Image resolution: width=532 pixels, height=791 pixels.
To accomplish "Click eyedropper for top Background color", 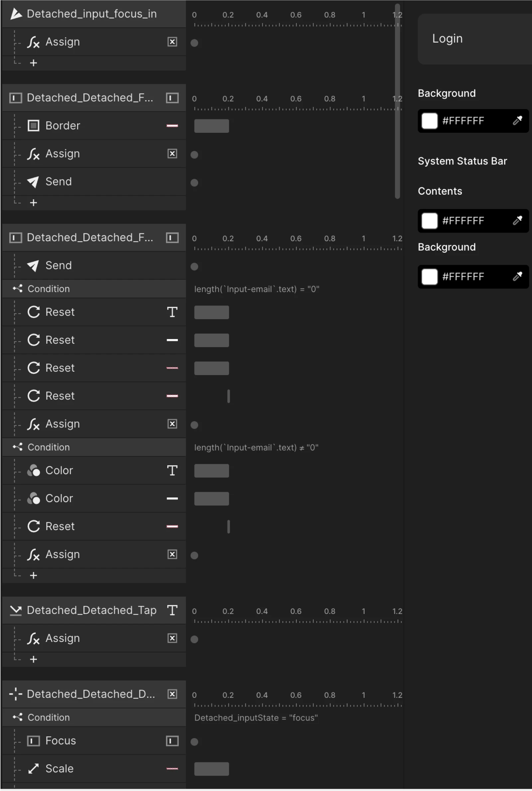I will pos(517,120).
